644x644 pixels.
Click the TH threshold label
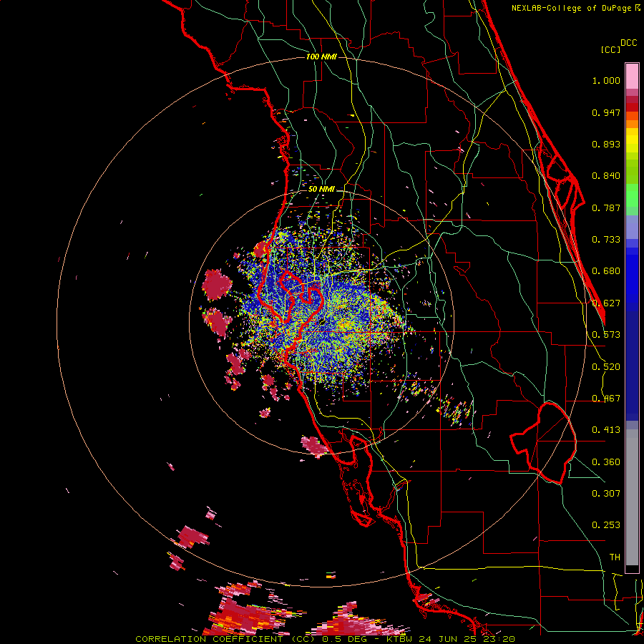click(615, 557)
